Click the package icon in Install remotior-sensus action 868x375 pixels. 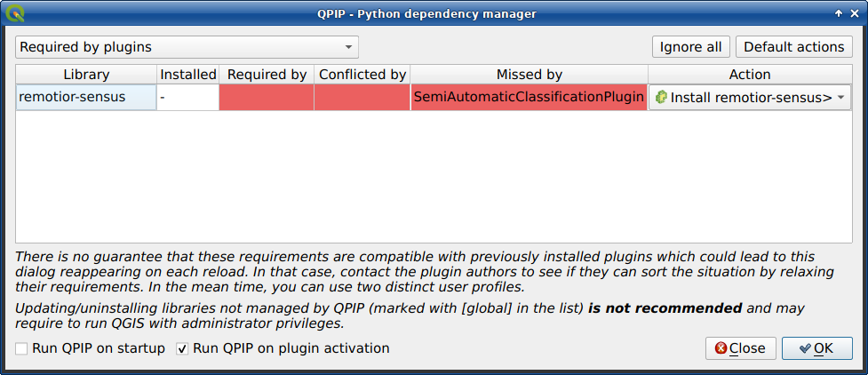pos(660,98)
